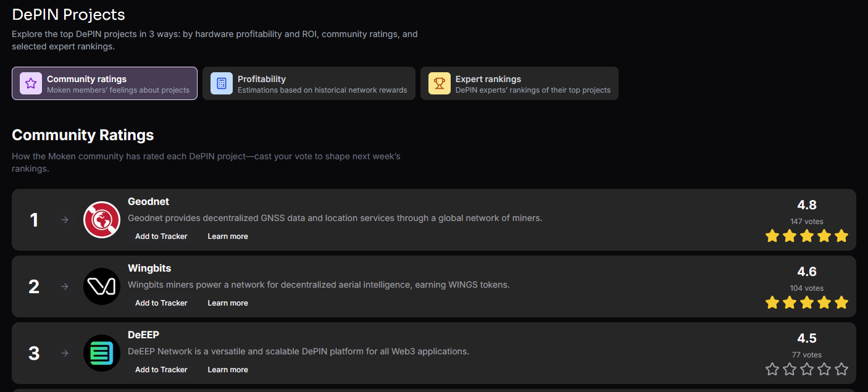Add Wingbits to Tracker
The image size is (868, 392).
pos(161,303)
